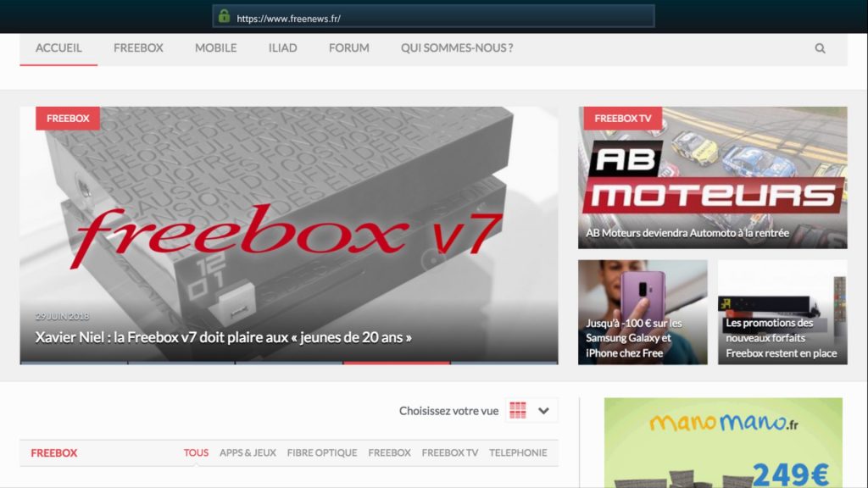Select the TOUS filter tab
Image resolution: width=868 pixels, height=488 pixels.
196,452
